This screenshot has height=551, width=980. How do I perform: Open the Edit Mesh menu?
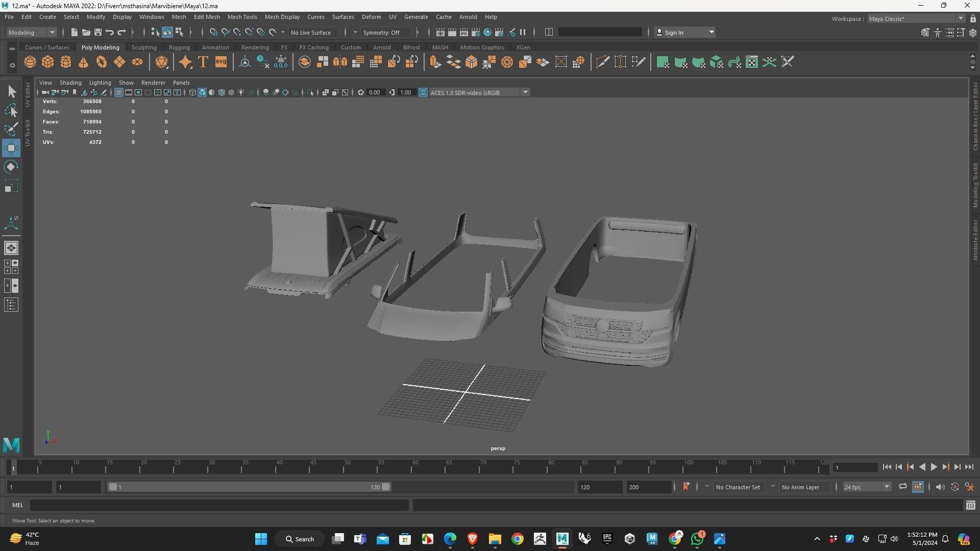[207, 17]
